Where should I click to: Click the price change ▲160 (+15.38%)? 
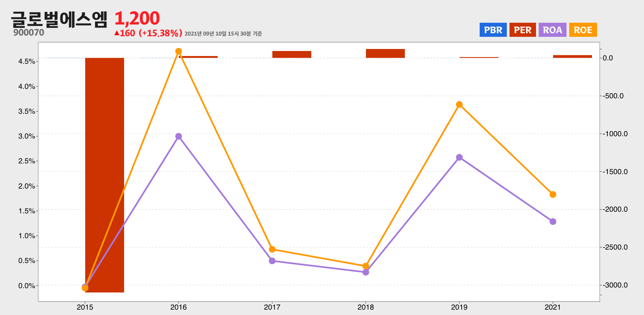148,33
